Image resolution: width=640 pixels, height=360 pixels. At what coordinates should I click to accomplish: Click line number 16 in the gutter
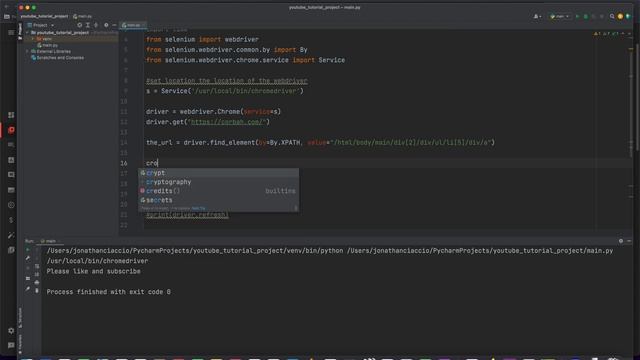tap(124, 163)
